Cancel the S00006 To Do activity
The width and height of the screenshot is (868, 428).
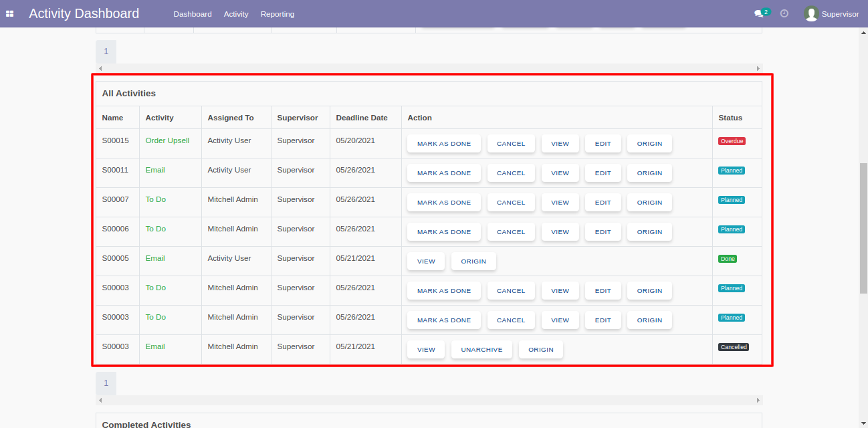(x=511, y=232)
